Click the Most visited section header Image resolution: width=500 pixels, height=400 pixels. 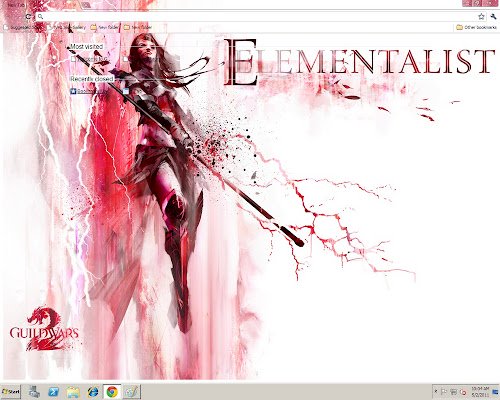(87, 47)
